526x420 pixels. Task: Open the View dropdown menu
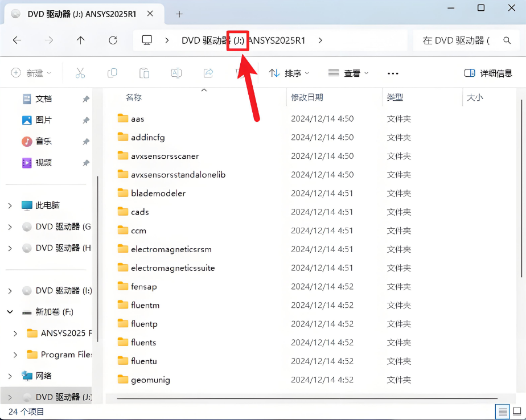click(348, 73)
